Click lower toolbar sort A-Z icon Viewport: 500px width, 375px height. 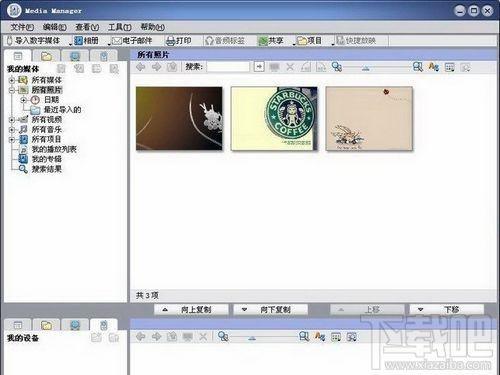pyautogui.click(x=320, y=337)
